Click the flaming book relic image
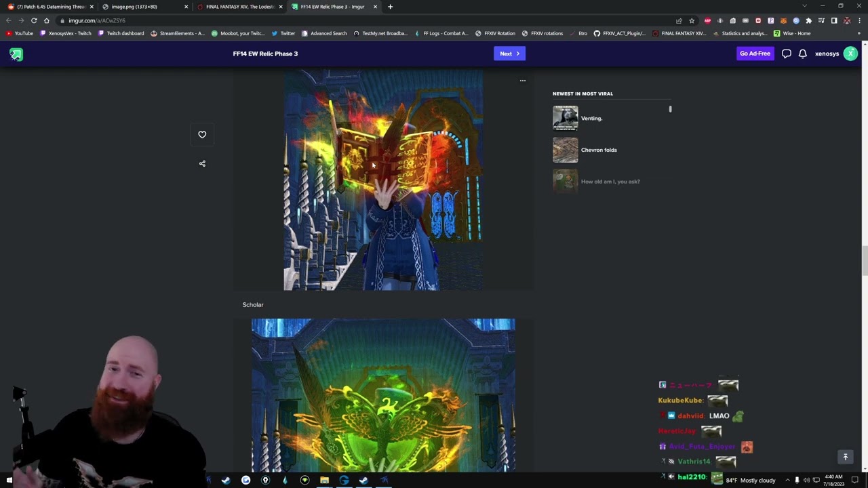Screen dimensions: 868x488 383,180
